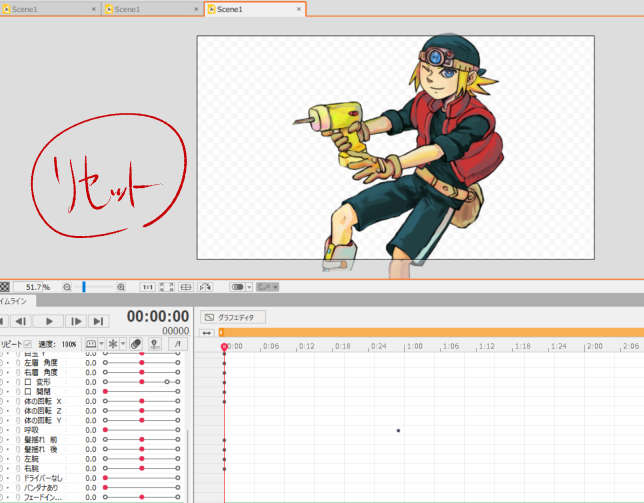Toggle the small box beside 右腕
644x503 pixels.
(18, 469)
